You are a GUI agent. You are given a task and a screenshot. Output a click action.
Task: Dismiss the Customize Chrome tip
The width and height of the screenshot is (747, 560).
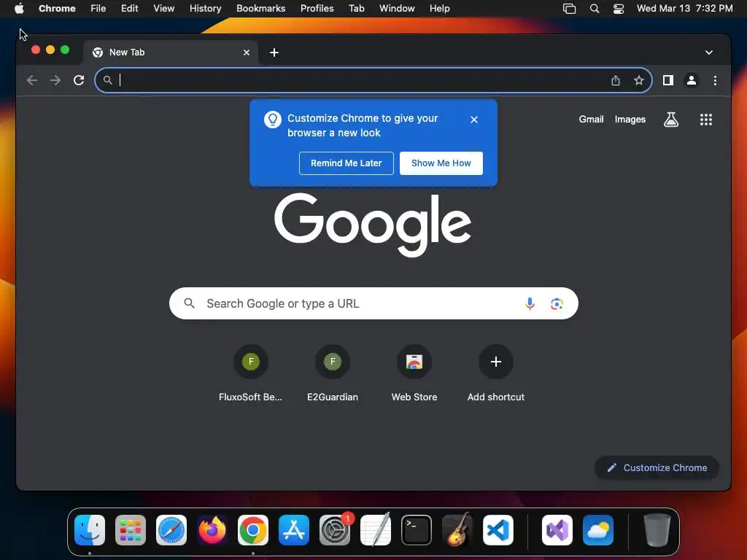(473, 120)
